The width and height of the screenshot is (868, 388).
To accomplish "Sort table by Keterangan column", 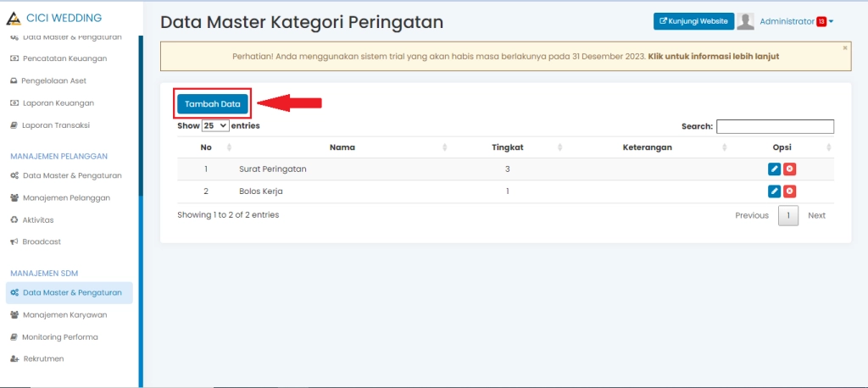I will pyautogui.click(x=647, y=147).
